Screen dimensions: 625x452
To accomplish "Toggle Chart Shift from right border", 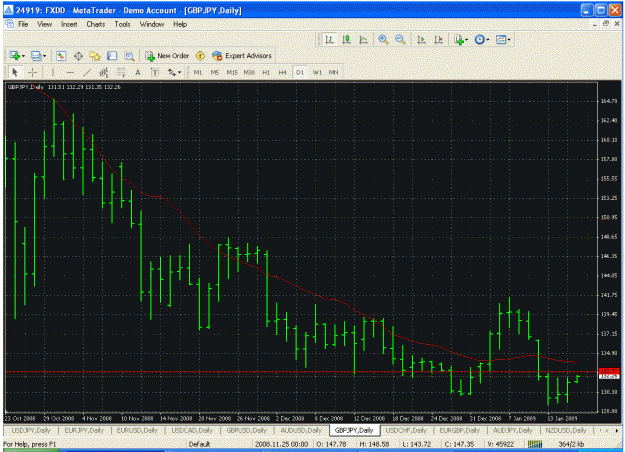I will (438, 39).
